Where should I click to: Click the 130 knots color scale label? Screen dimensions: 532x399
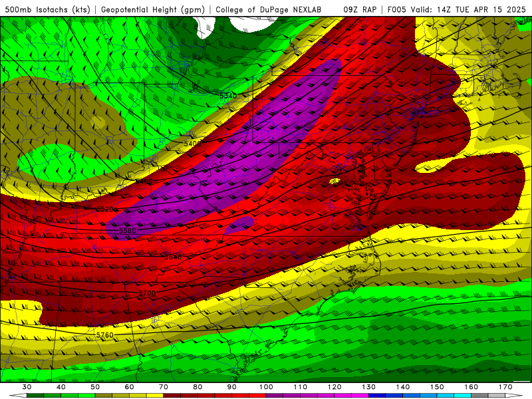coord(369,387)
